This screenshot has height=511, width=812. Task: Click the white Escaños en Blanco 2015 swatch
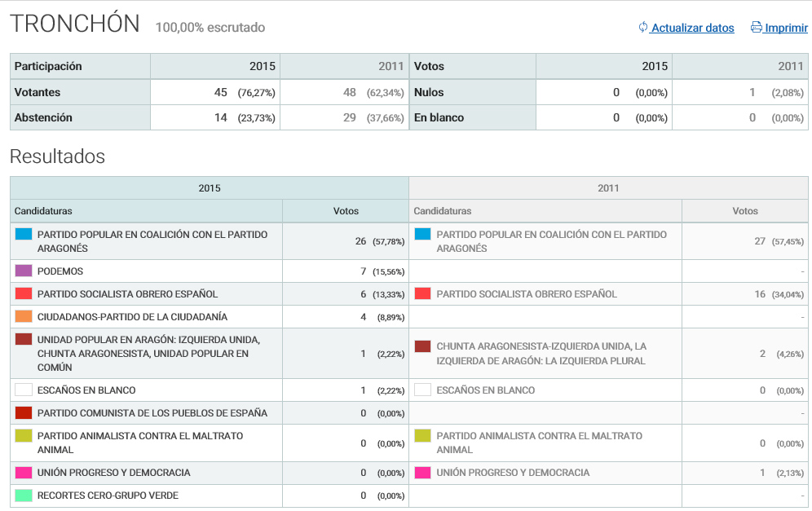click(x=24, y=390)
